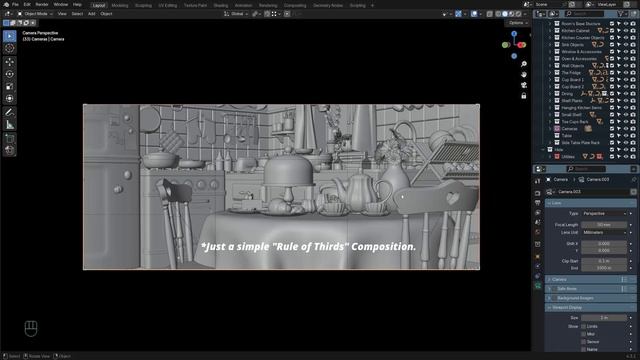Open the Tool properties tab icon
The height and width of the screenshot is (360, 640).
(x=538, y=181)
